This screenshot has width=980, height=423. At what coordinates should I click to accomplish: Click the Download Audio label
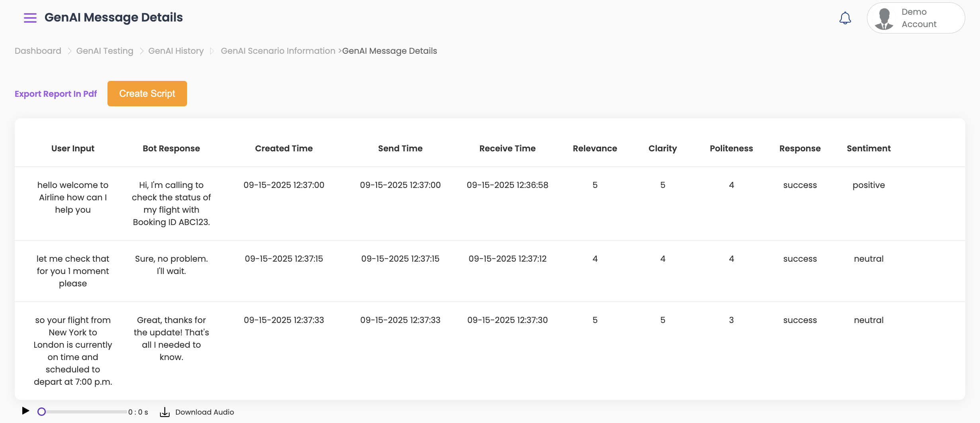click(x=205, y=412)
